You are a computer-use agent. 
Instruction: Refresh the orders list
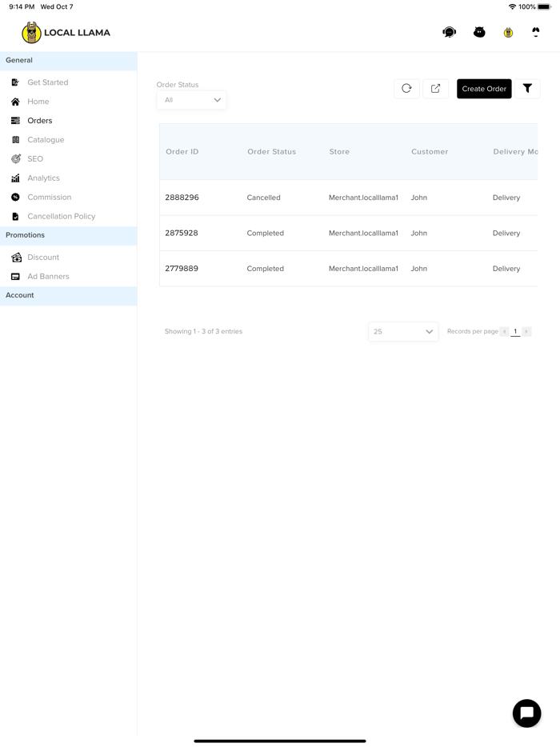406,88
